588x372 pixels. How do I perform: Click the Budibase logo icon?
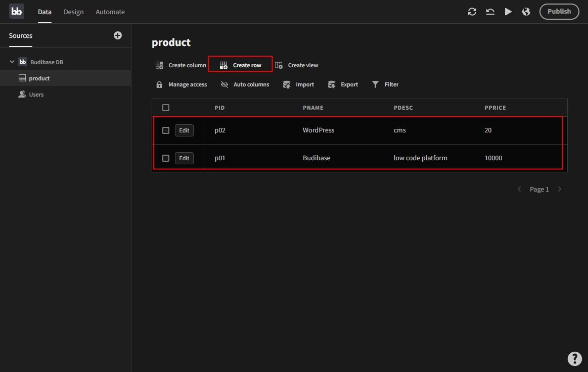[x=17, y=12]
